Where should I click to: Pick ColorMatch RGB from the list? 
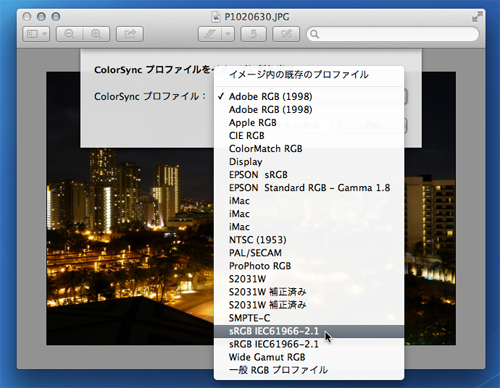(309, 148)
